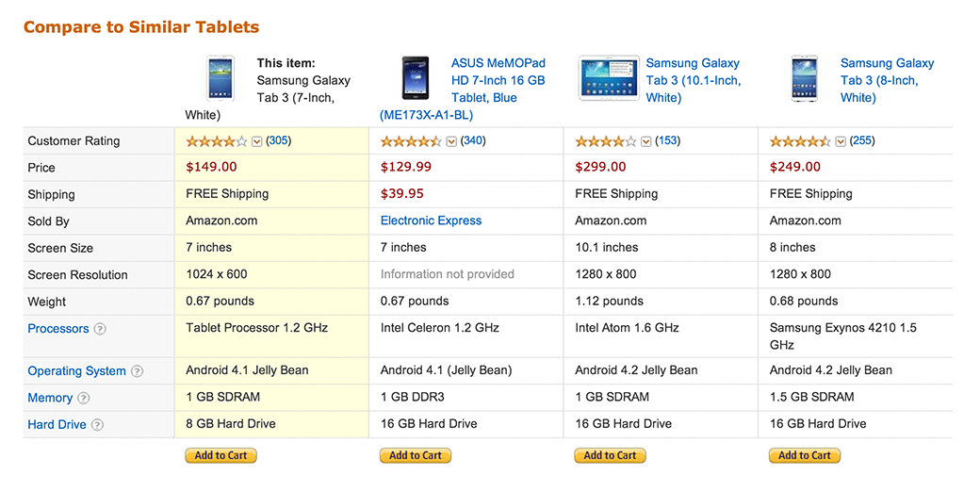Image resolution: width=980 pixels, height=491 pixels.
Task: Open the 255 reviews count link
Action: (862, 140)
